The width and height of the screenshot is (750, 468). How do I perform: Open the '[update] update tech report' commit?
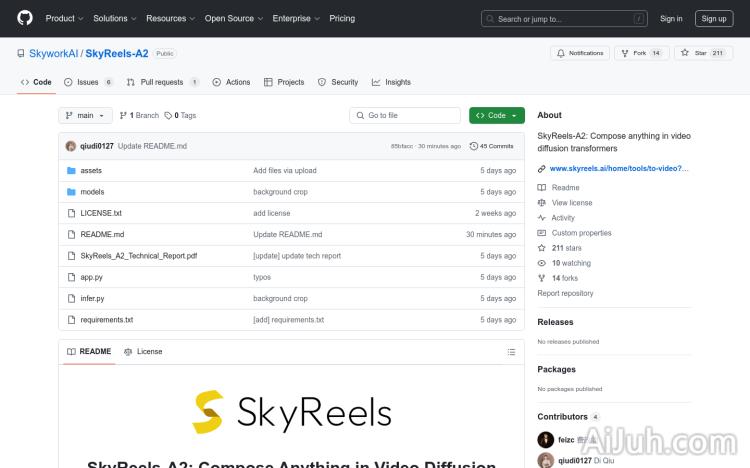tap(297, 256)
